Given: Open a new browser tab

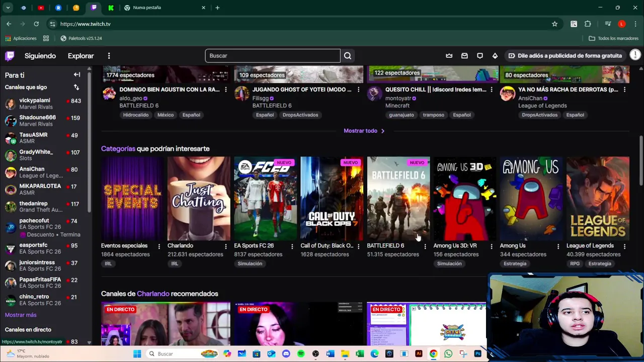Looking at the screenshot, I should click(217, 8).
